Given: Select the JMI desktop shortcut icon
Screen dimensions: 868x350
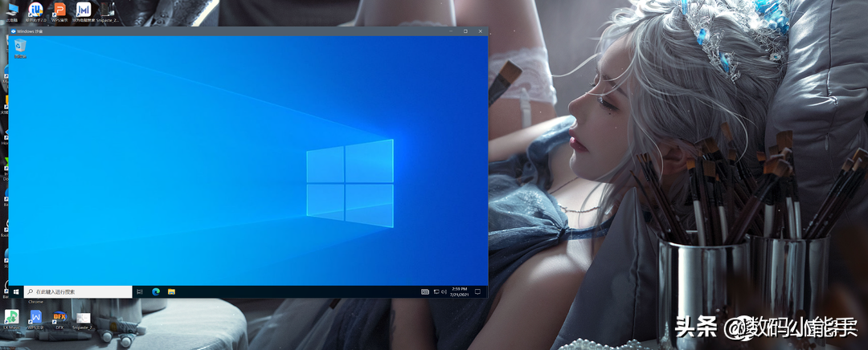Looking at the screenshot, I should [84, 11].
